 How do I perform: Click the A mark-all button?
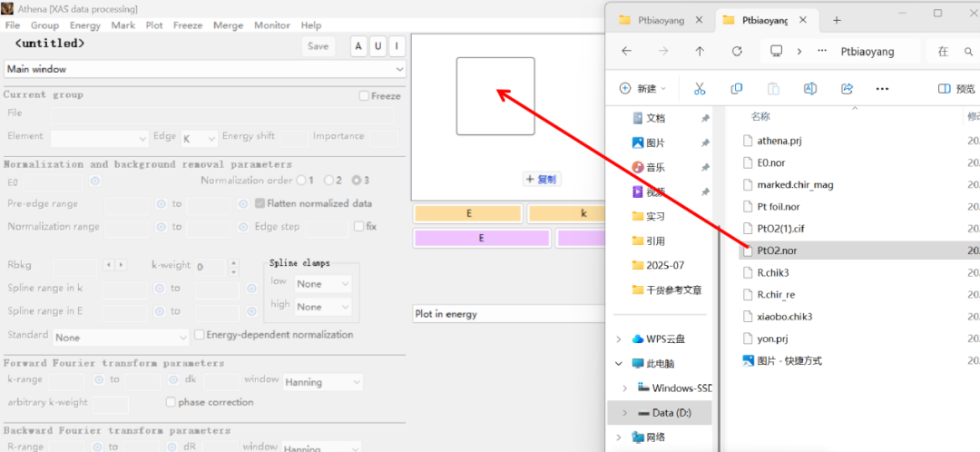tap(358, 46)
